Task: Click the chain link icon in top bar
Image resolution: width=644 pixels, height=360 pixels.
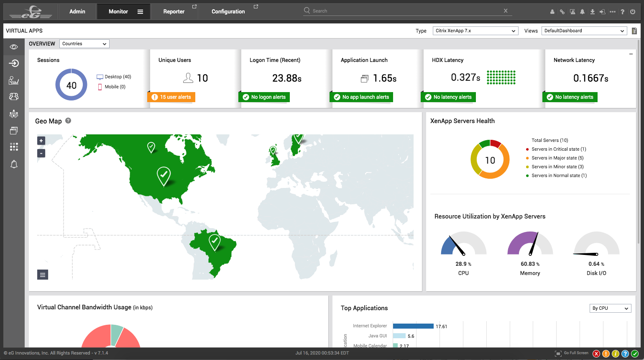Action: 562,12
